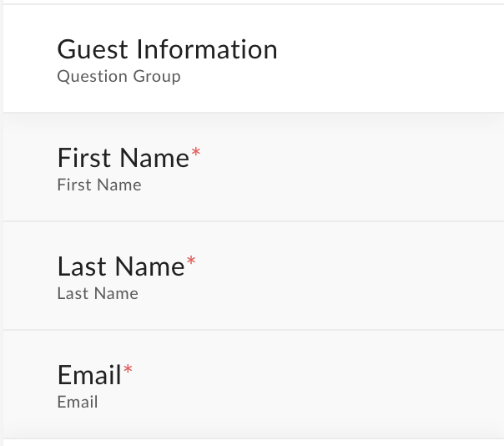This screenshot has width=504, height=446.
Task: Open the First Name question title
Action: 123,158
